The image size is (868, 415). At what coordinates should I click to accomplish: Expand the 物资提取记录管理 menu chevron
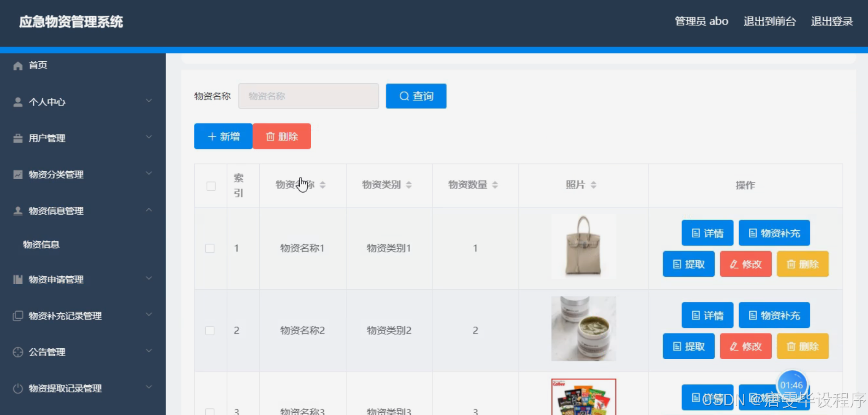pos(149,387)
